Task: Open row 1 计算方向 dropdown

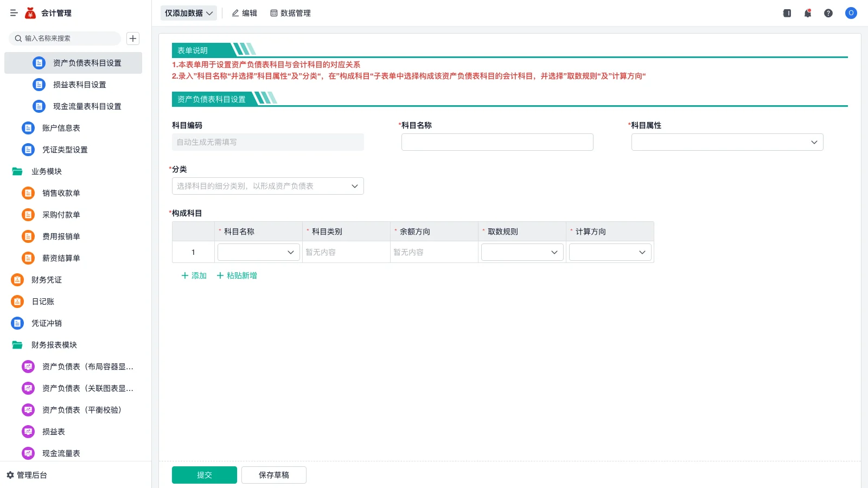Action: tap(610, 252)
